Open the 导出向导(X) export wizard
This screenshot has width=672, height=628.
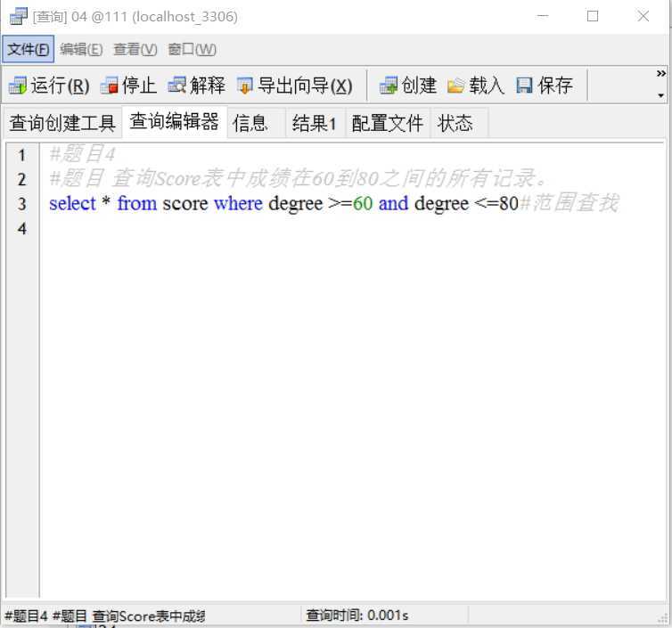coord(295,86)
